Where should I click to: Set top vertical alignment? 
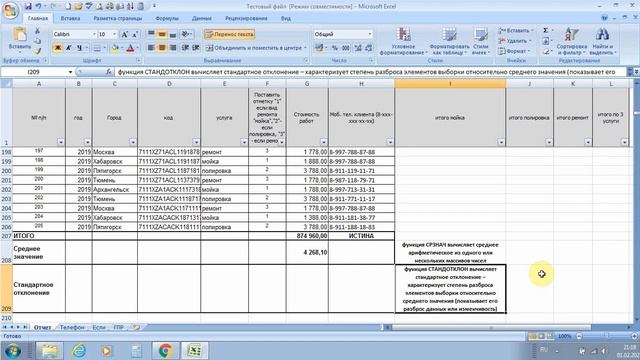click(x=151, y=34)
